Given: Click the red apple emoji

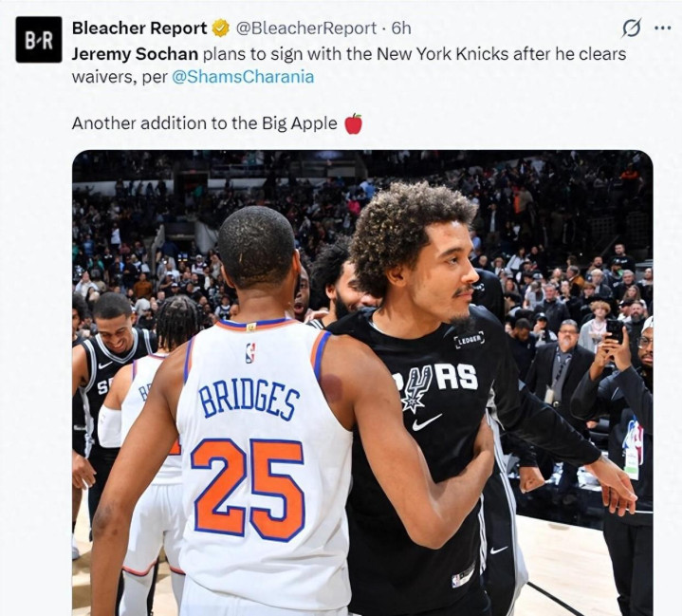Looking at the screenshot, I should coord(353,123).
